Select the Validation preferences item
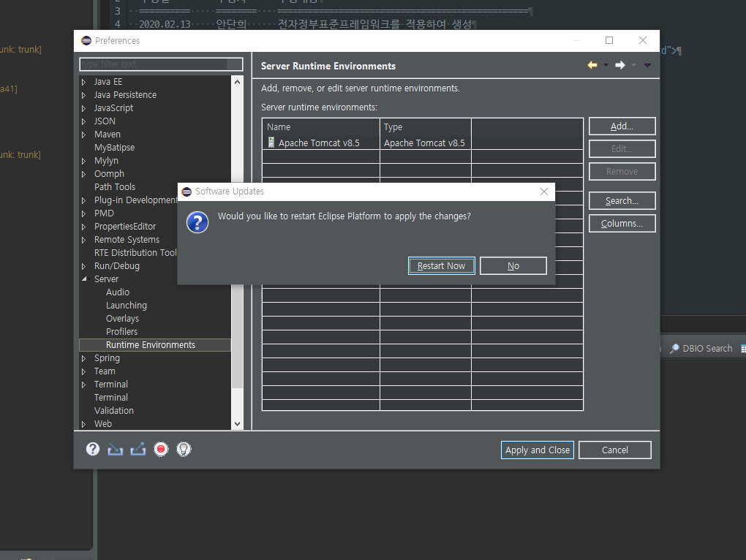The width and height of the screenshot is (746, 560). (x=113, y=411)
